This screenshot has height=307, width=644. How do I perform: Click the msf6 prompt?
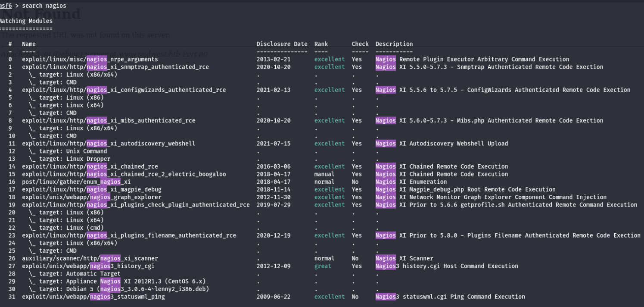[x=6, y=6]
